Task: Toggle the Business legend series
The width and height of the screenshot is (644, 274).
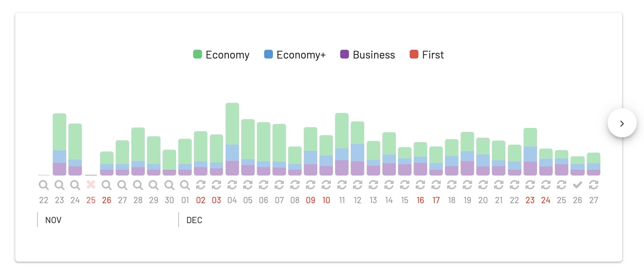Action: (367, 55)
